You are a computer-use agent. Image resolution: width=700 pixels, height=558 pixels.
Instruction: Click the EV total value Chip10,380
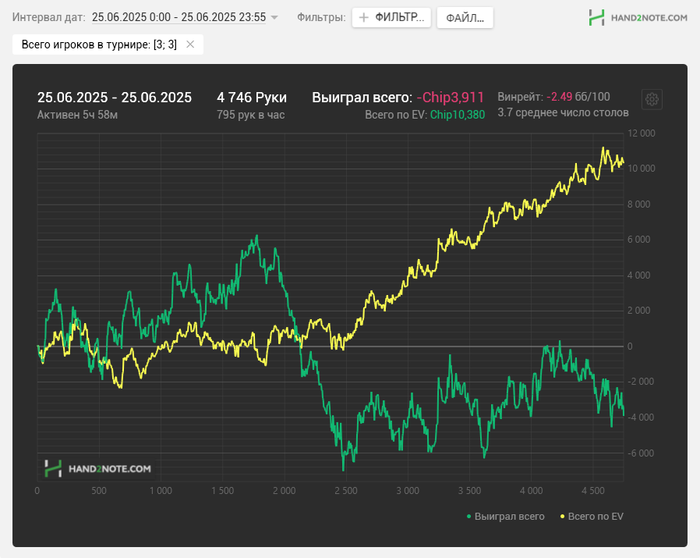tap(458, 115)
